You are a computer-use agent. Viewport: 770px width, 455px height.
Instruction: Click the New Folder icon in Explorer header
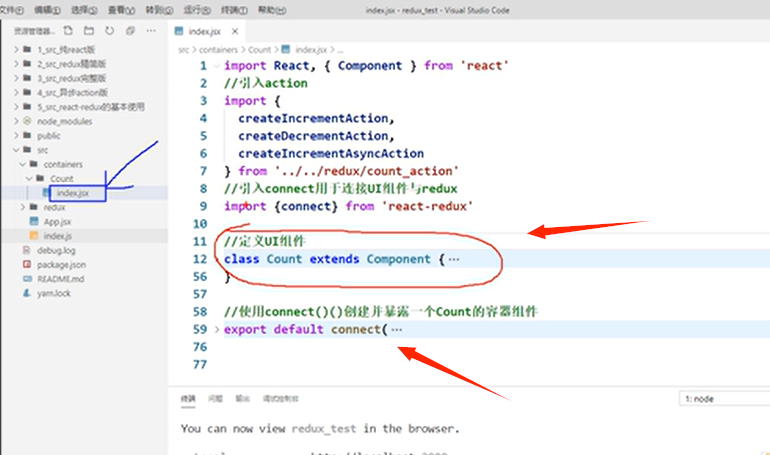[x=88, y=31]
